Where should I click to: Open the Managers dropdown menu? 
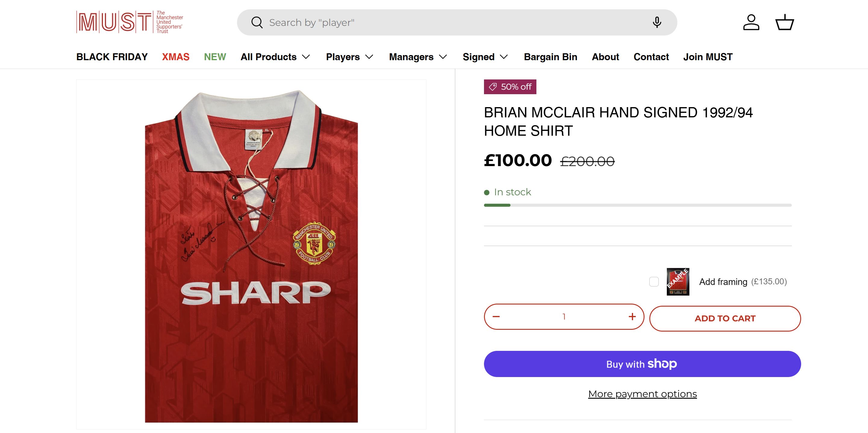(x=418, y=57)
